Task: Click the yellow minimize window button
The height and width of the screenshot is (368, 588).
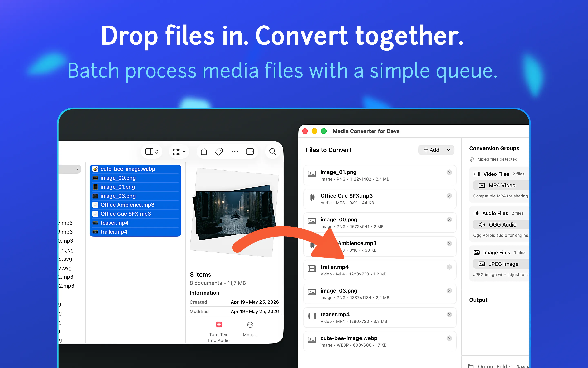Action: coord(314,131)
